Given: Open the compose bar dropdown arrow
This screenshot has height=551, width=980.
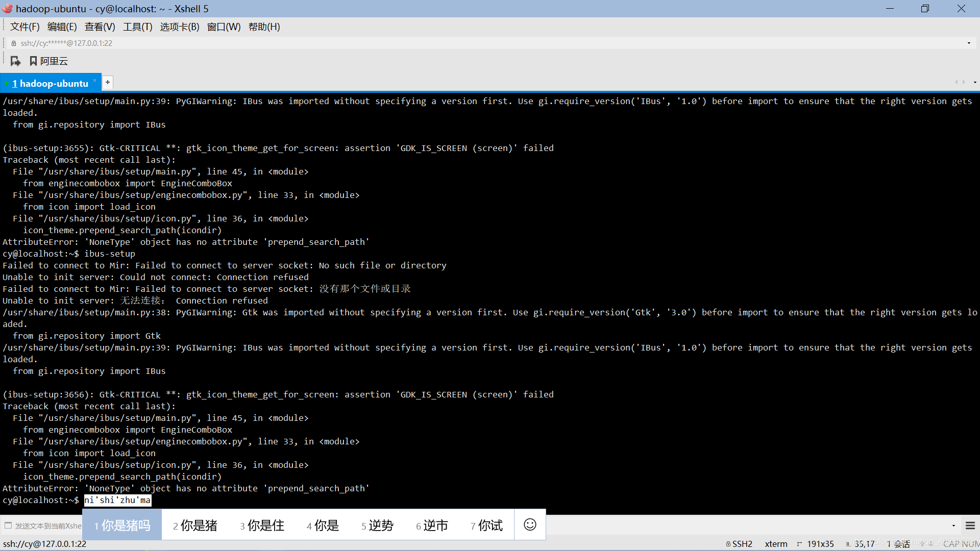Looking at the screenshot, I should (953, 525).
